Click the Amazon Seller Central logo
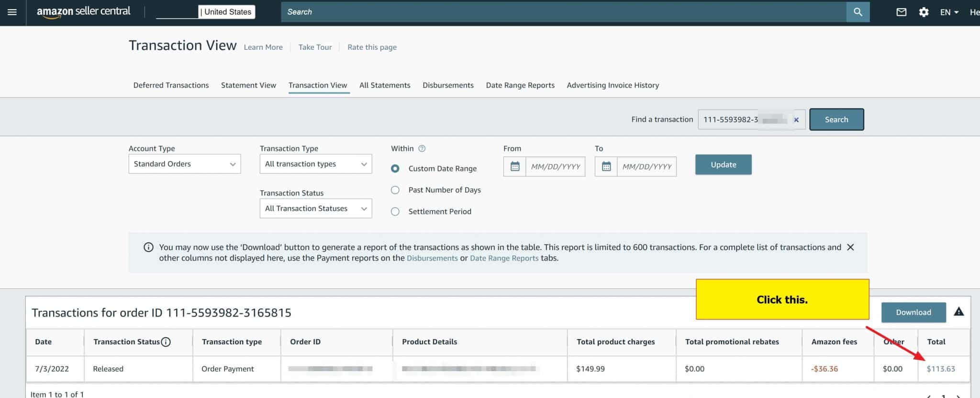Viewport: 980px width, 398px height. tap(83, 12)
